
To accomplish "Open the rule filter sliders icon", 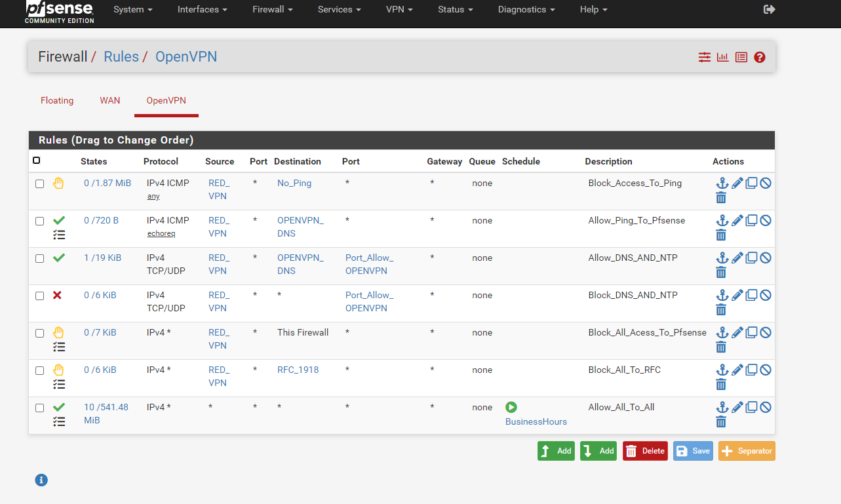I will tap(705, 57).
